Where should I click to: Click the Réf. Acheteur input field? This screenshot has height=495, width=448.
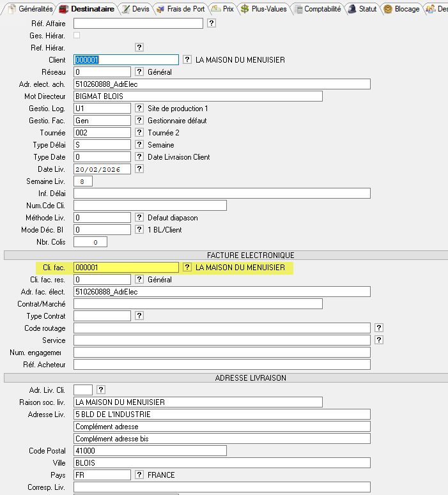pos(222,364)
